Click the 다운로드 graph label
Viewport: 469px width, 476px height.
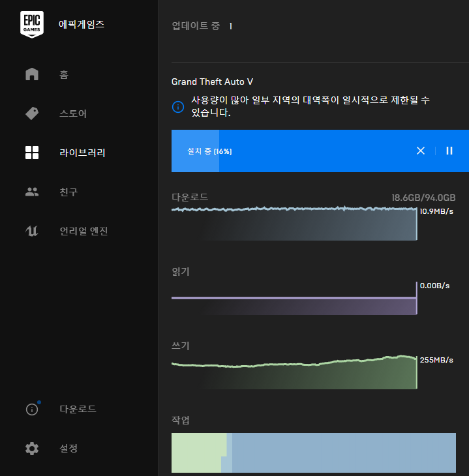tap(190, 198)
